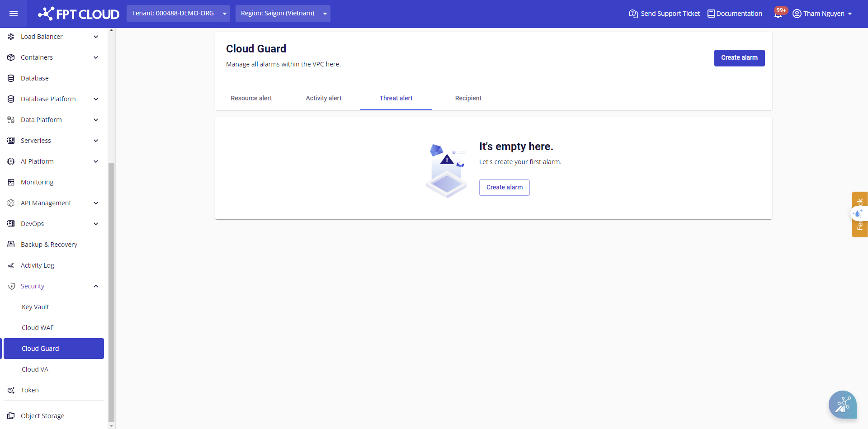Open the hamburger navigation menu

coord(14,14)
